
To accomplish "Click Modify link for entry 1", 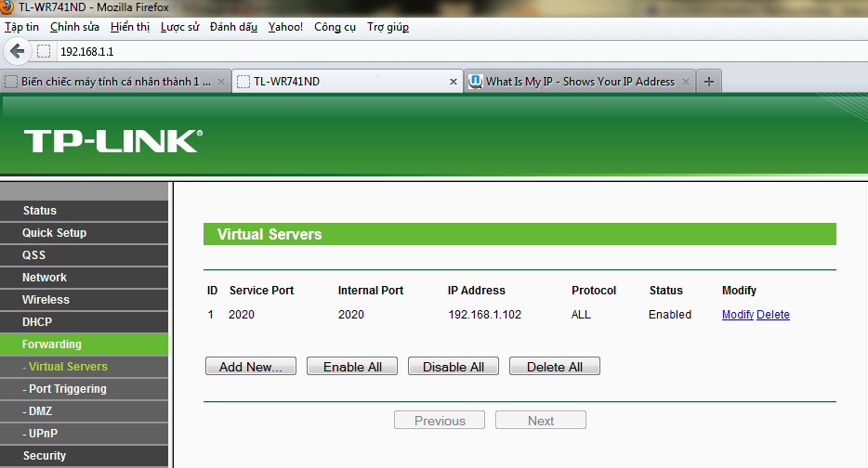I will point(737,315).
